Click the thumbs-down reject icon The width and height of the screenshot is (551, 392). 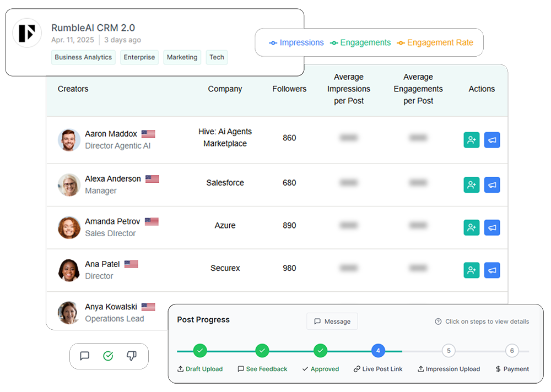[131, 356]
